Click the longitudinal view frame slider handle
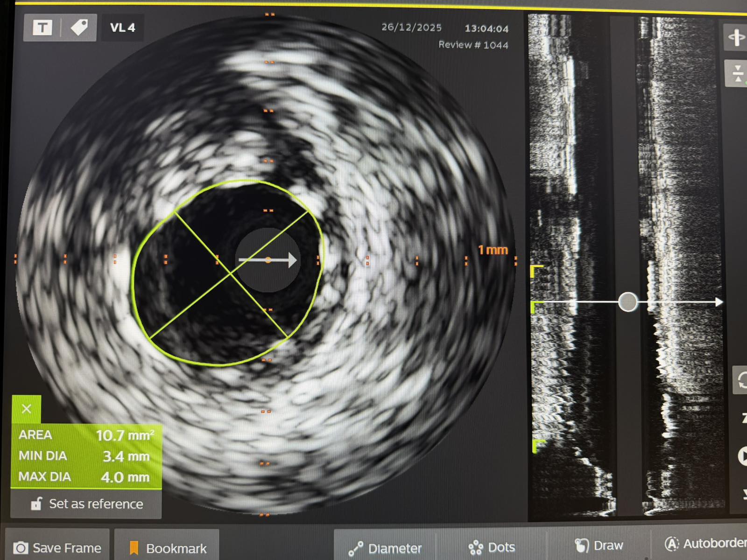This screenshot has height=560, width=747. 628,302
